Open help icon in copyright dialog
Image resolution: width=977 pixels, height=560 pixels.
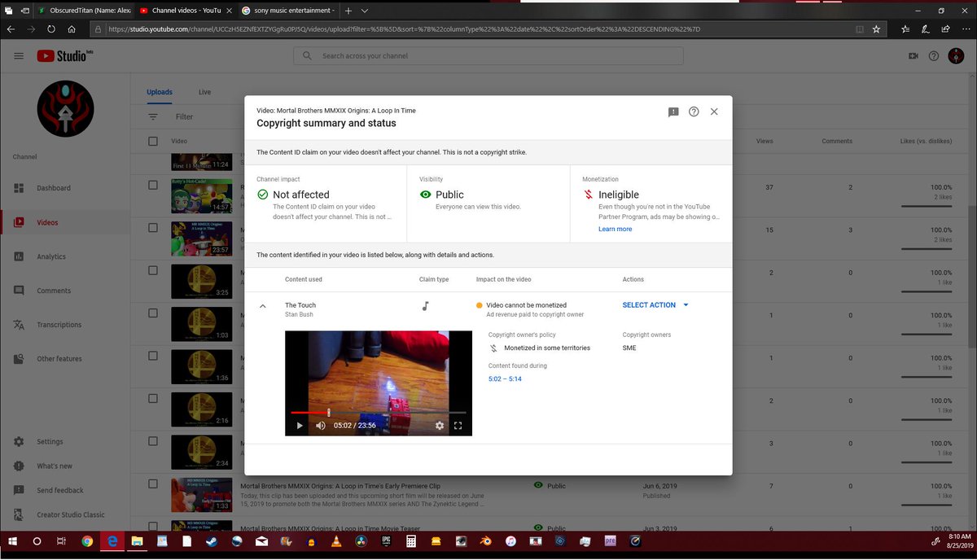[x=694, y=112]
